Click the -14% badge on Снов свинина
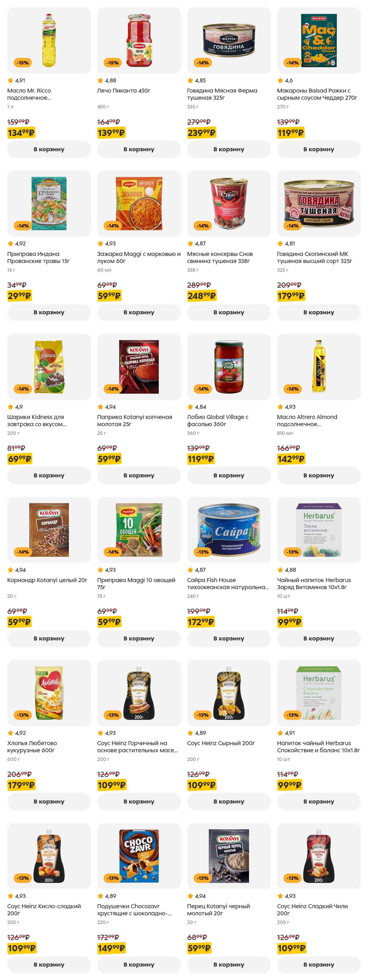 tap(202, 226)
